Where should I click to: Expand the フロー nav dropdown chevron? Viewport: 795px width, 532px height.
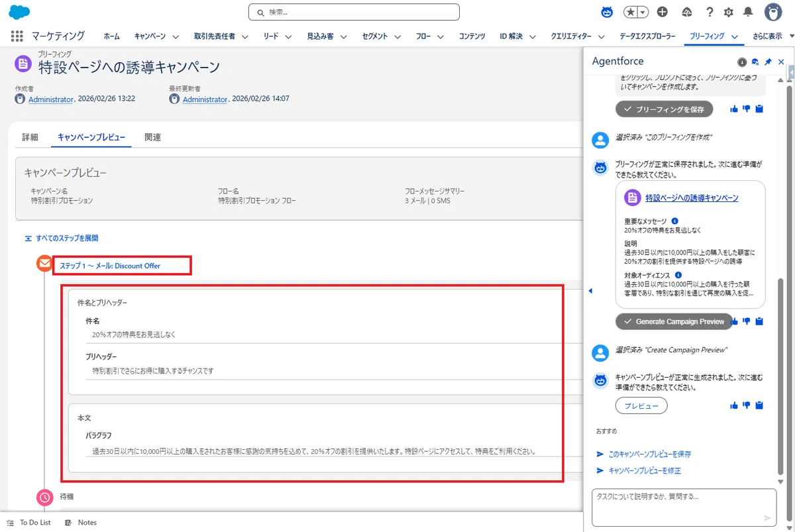coord(441,36)
